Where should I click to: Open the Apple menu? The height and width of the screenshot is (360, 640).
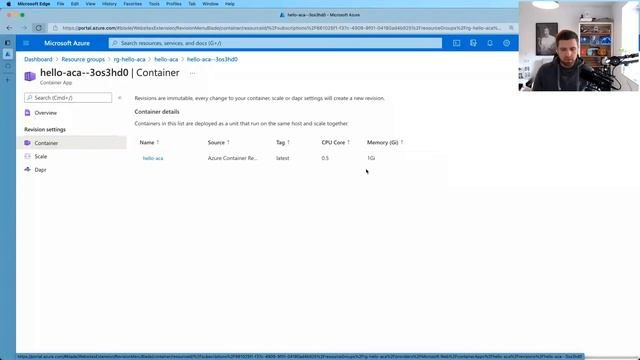pyautogui.click(x=9, y=4)
